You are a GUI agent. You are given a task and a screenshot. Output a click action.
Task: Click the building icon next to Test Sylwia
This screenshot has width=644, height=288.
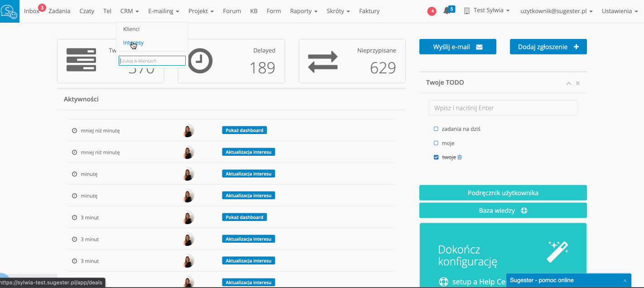[467, 11]
